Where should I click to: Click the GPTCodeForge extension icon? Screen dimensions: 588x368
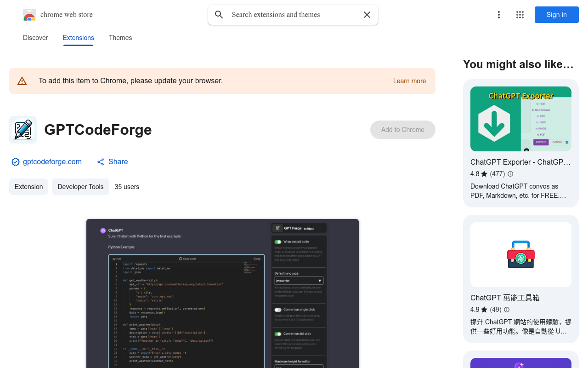[23, 130]
